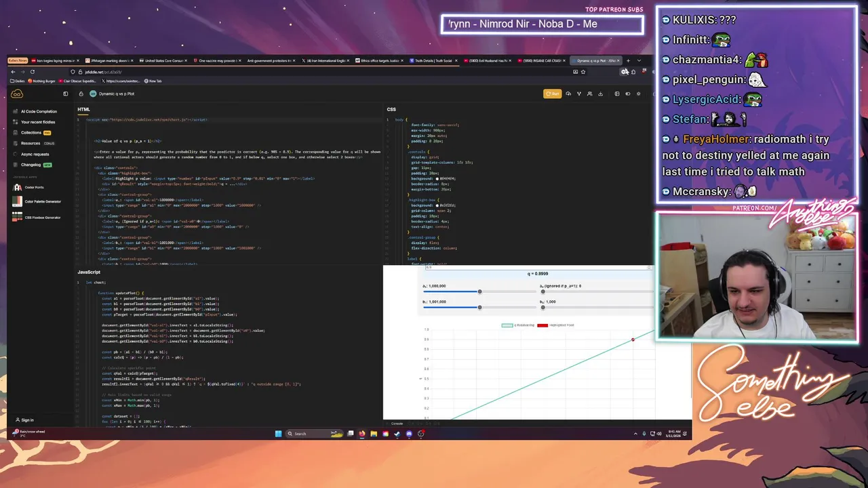Click the Dynamic q vs p Plot title
Image resolution: width=868 pixels, height=488 pixels.
pos(117,94)
